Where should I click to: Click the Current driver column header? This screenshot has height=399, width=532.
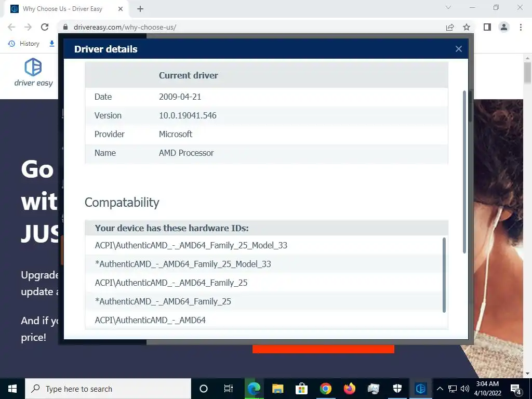click(x=188, y=75)
